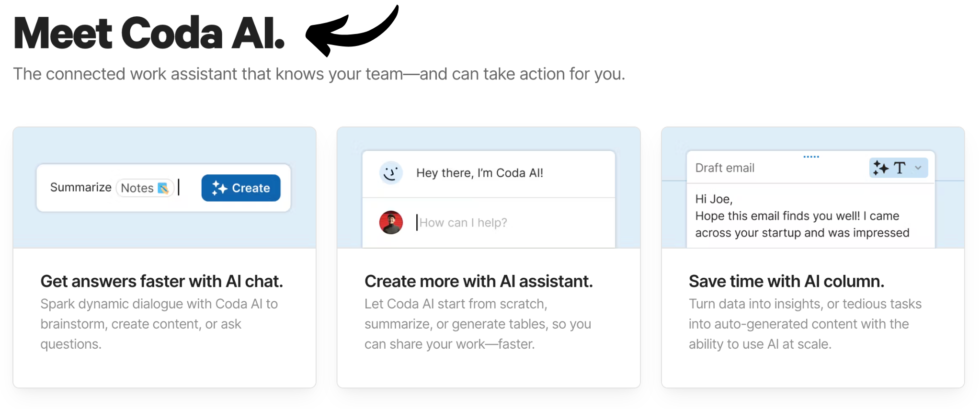
Task: Click the blue Create button
Action: coord(241,188)
